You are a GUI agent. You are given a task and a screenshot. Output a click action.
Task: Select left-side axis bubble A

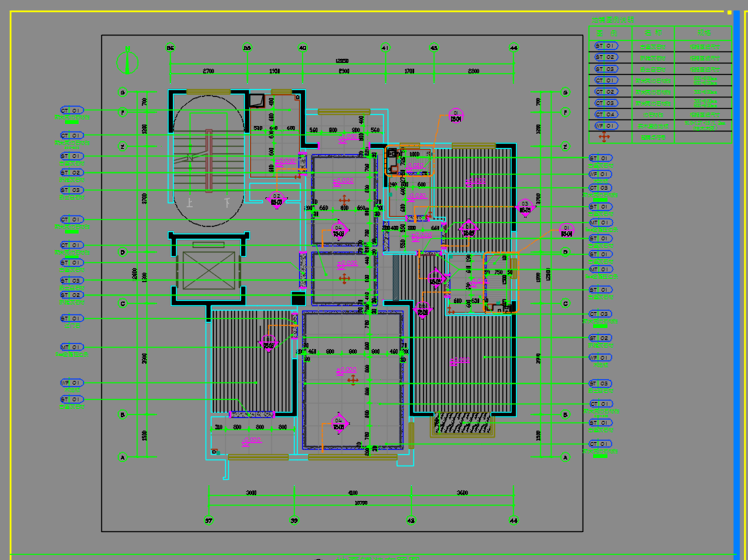122,457
